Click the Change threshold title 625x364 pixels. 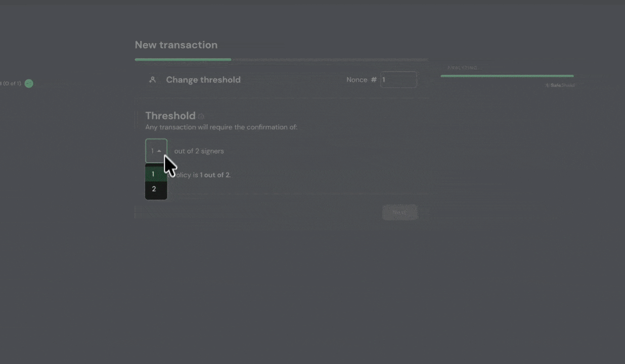203,79
